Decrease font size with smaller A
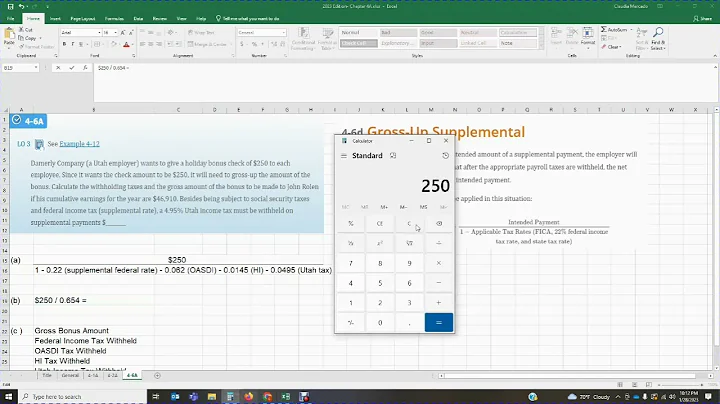 pyautogui.click(x=131, y=33)
